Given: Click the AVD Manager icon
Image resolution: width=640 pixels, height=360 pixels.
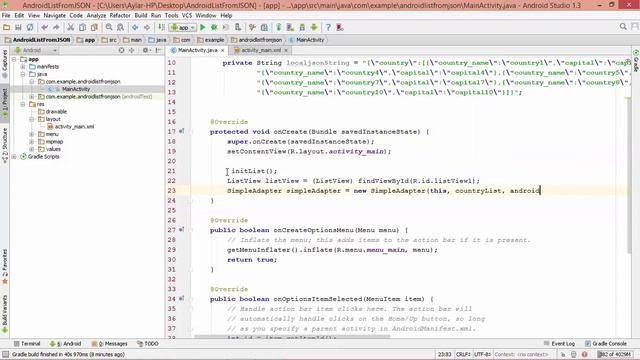Looking at the screenshot, I should (x=290, y=27).
